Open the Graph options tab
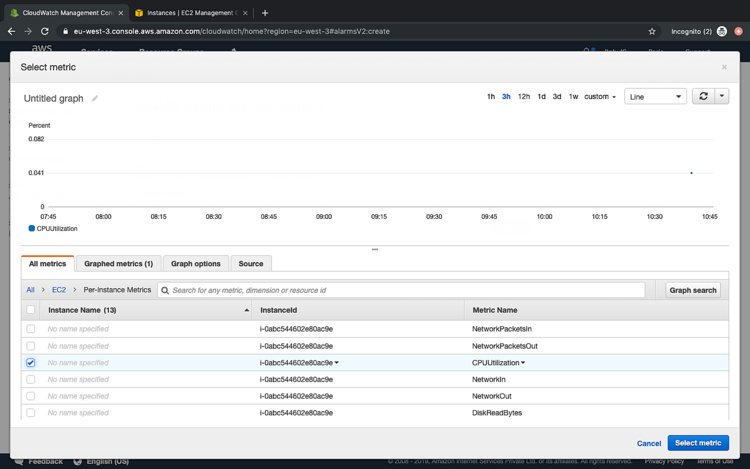 (195, 264)
